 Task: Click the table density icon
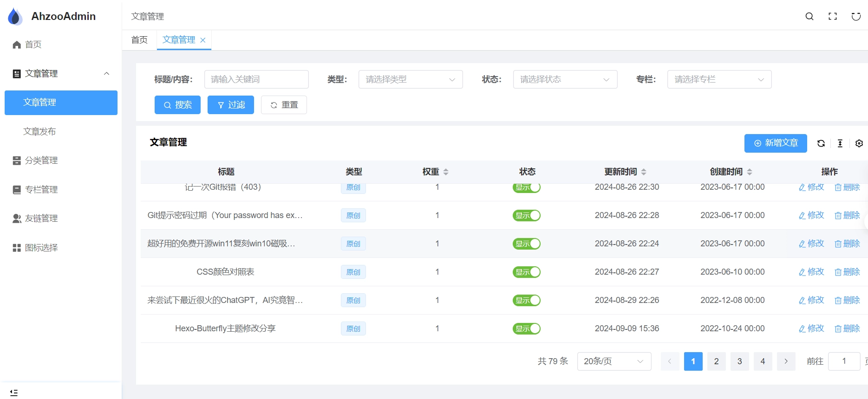coord(840,143)
